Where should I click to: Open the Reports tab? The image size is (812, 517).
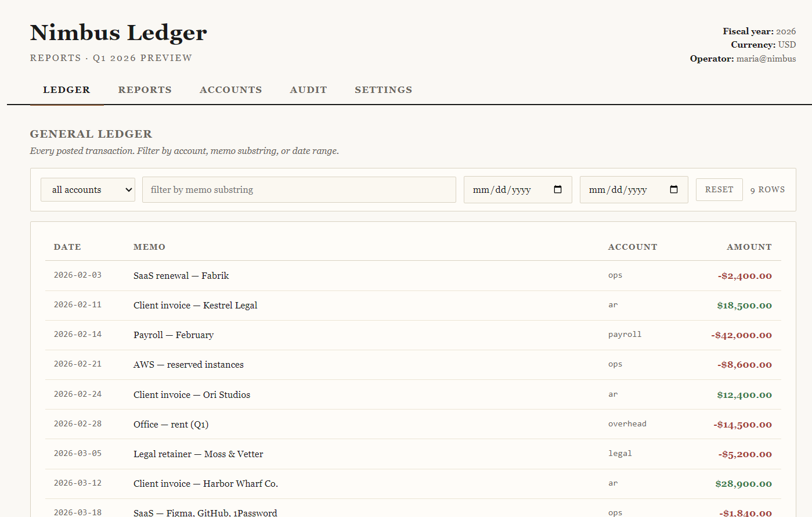click(x=145, y=90)
